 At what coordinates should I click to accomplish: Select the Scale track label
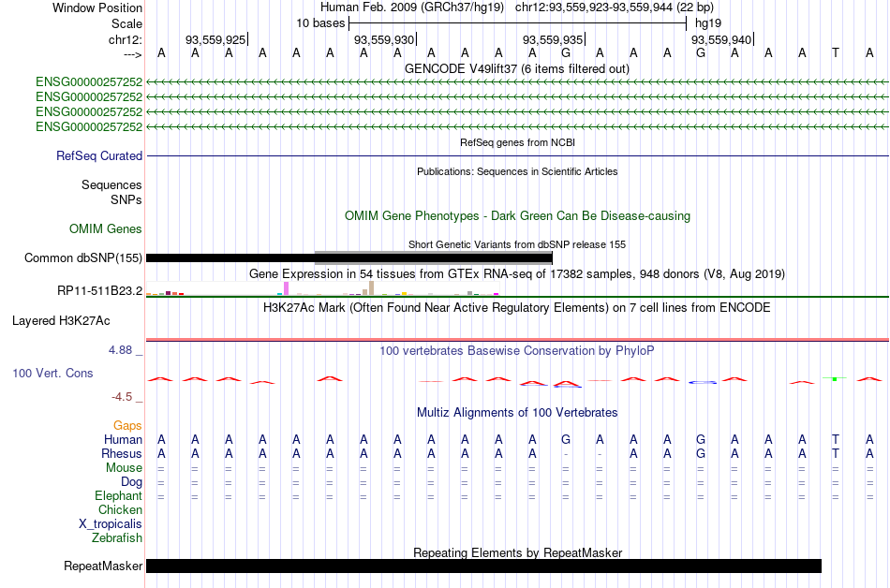pyautogui.click(x=126, y=23)
